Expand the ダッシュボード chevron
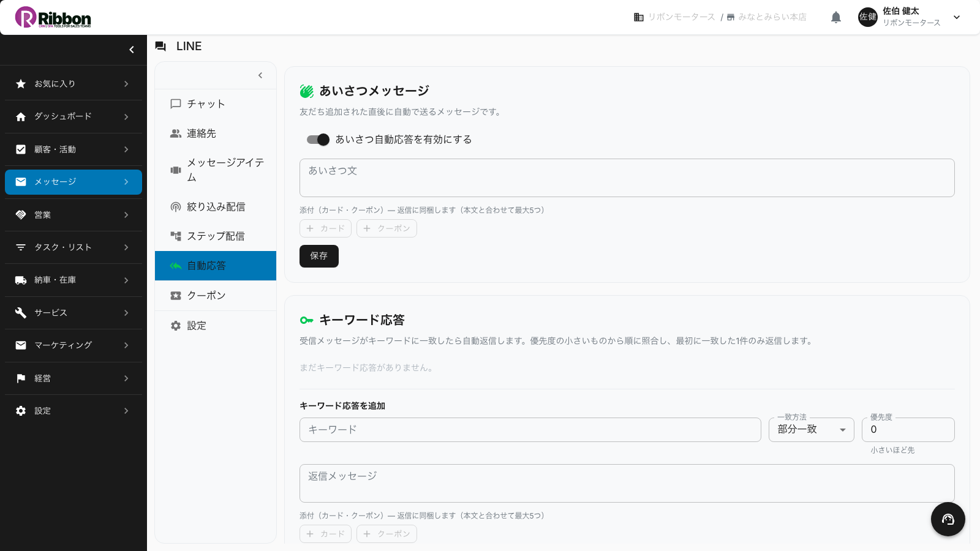 126,116
